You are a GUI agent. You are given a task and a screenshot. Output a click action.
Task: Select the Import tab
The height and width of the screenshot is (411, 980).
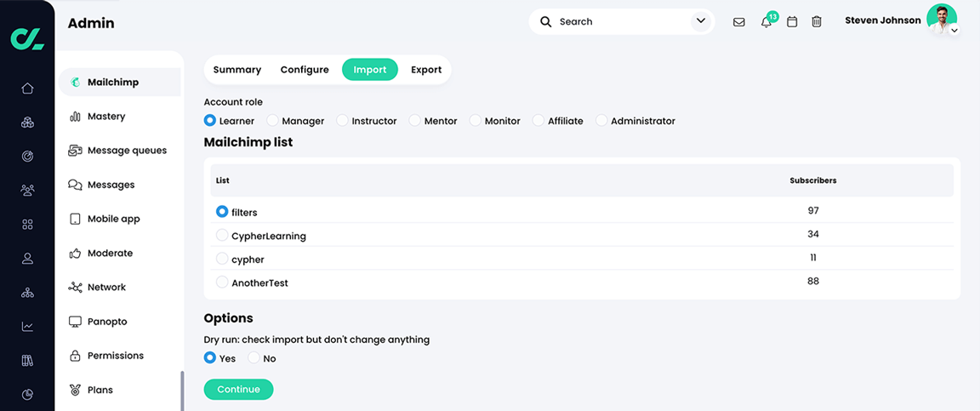370,70
